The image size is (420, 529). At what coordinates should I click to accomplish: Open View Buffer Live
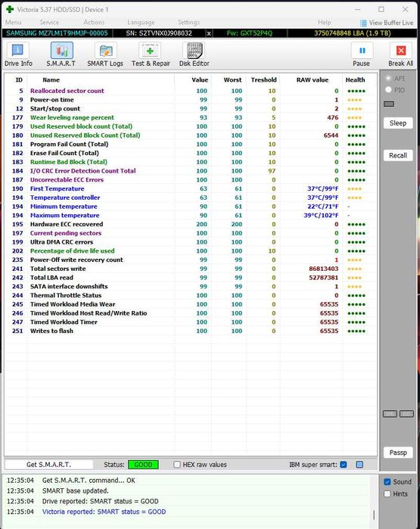(387, 23)
